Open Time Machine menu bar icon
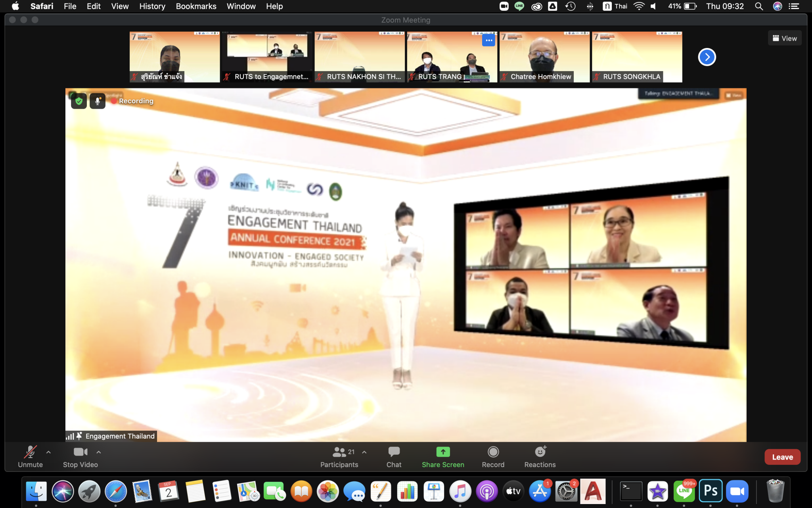The image size is (812, 508). coord(570,6)
